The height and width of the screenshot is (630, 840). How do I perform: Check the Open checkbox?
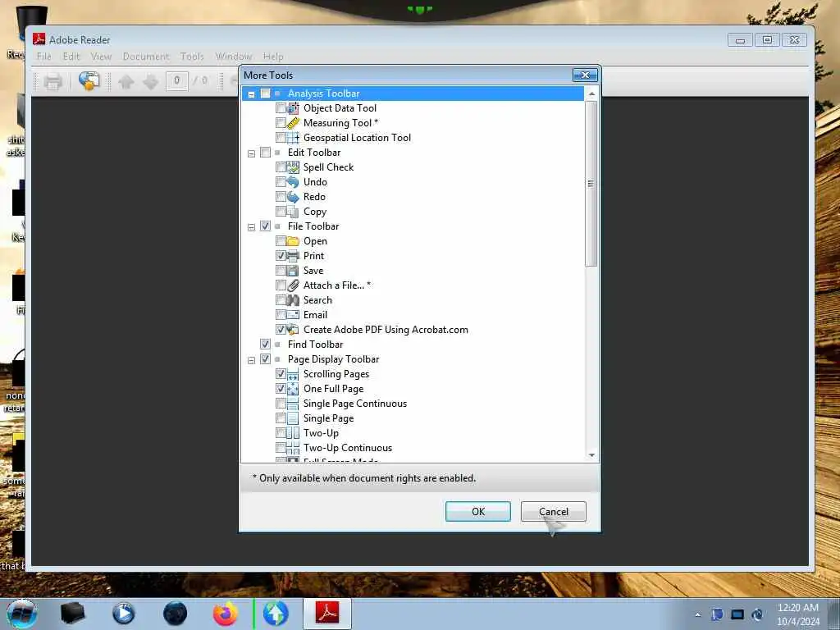point(281,241)
